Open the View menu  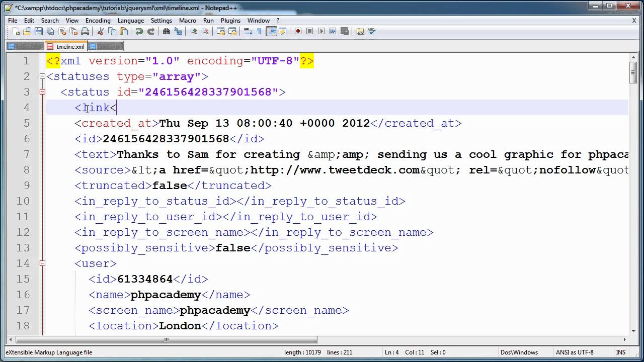point(72,21)
